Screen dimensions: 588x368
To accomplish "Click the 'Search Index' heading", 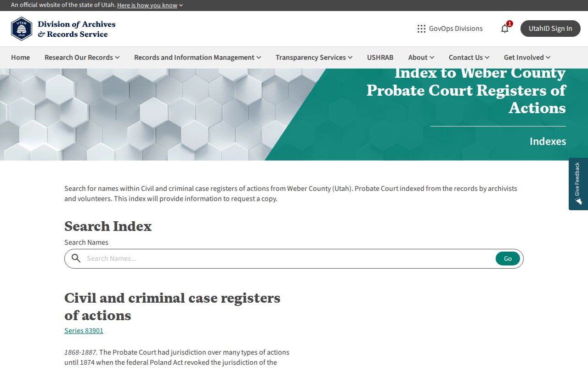I will (x=108, y=226).
